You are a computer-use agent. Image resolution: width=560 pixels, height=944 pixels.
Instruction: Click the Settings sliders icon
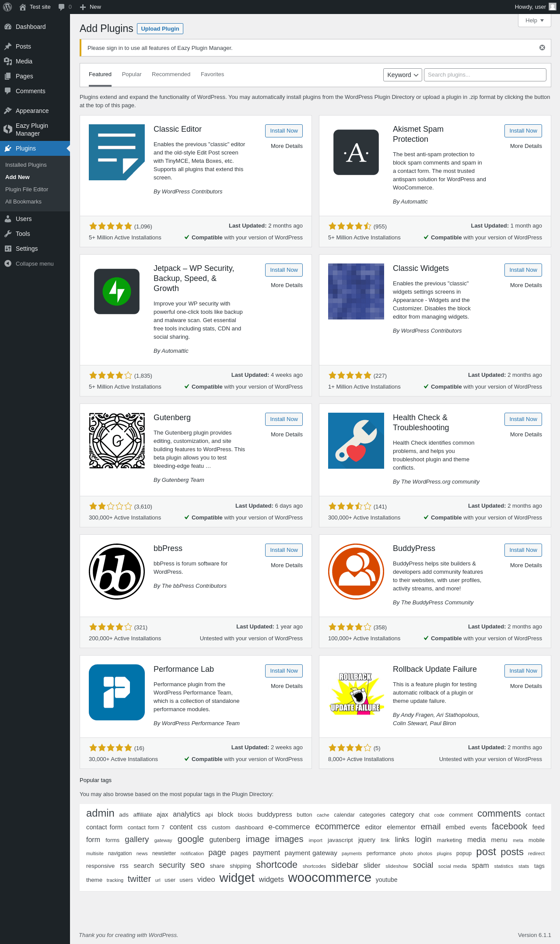(x=8, y=249)
